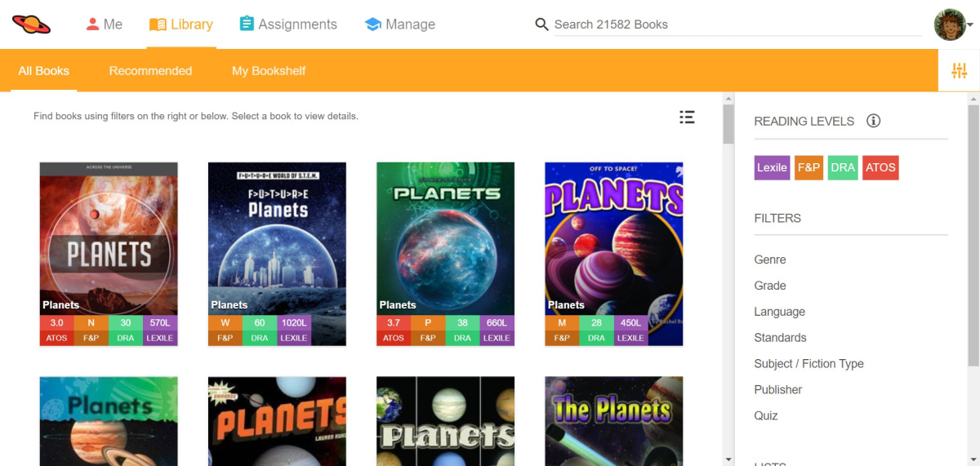The height and width of the screenshot is (466, 980).
Task: Click the Search 21582 Books field
Action: click(735, 24)
